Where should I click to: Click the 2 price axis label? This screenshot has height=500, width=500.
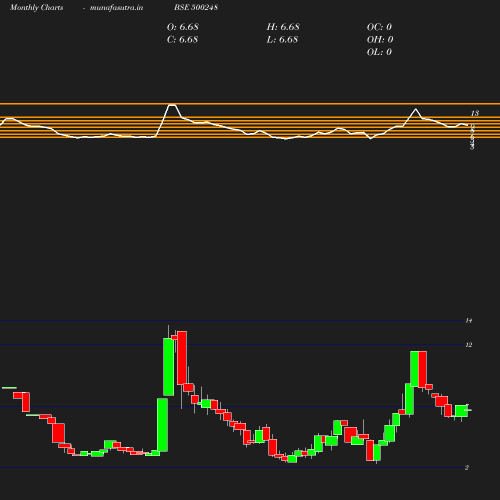pos(467,468)
